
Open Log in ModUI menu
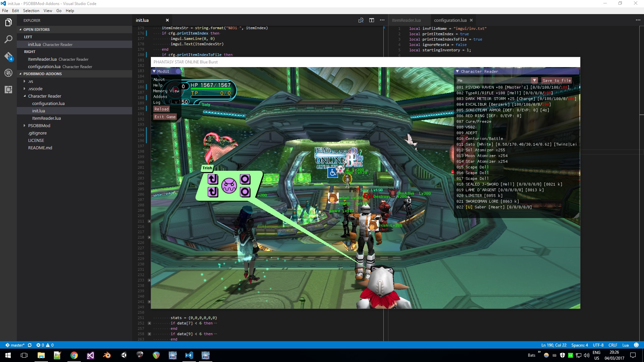point(157,102)
